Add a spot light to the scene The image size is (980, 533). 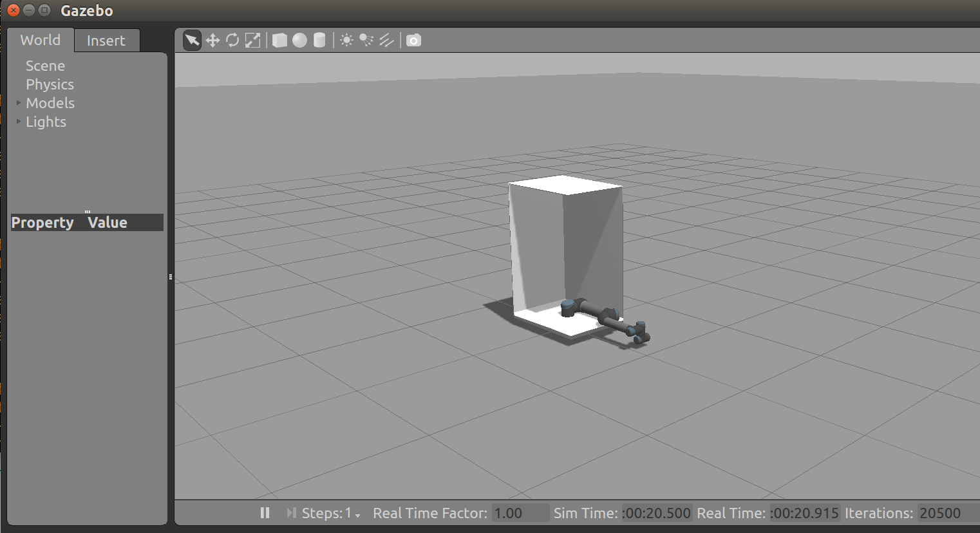[366, 40]
